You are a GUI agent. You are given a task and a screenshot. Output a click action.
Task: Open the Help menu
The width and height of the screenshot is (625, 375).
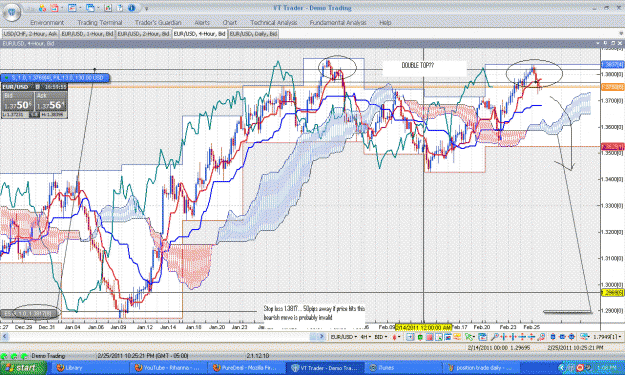pyautogui.click(x=385, y=23)
